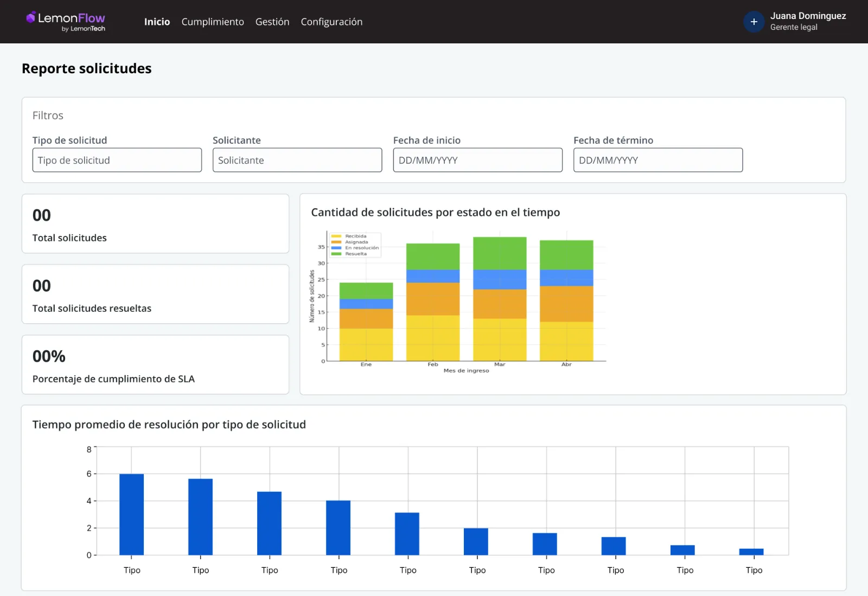Select the Porcentaje de cumplimiento de SLA card
Image resolution: width=868 pixels, height=596 pixels.
click(155, 365)
